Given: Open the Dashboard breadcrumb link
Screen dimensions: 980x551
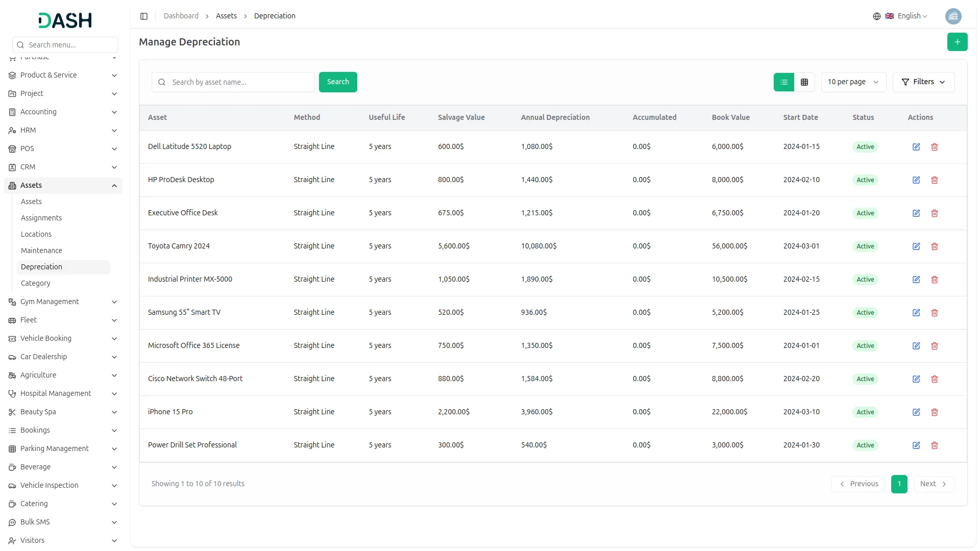Looking at the screenshot, I should pyautogui.click(x=181, y=16).
